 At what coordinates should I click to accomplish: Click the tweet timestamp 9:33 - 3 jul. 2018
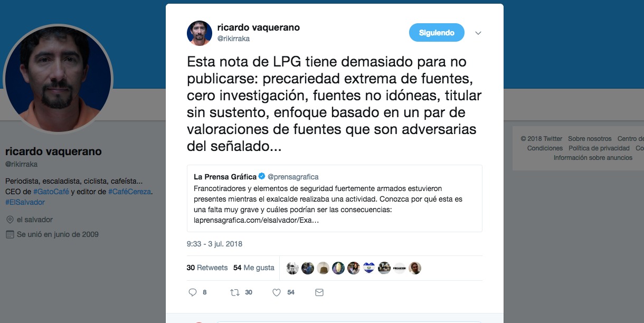coord(214,244)
